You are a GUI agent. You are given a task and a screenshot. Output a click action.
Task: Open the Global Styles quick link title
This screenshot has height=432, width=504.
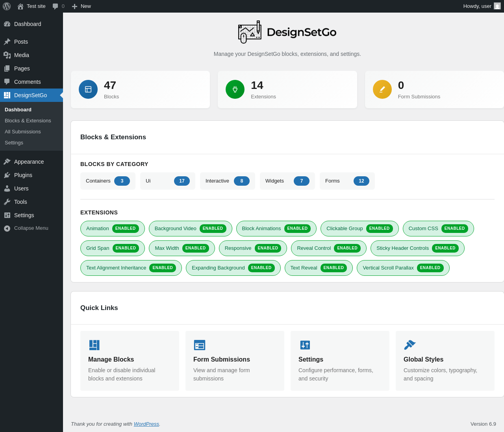coord(424,360)
